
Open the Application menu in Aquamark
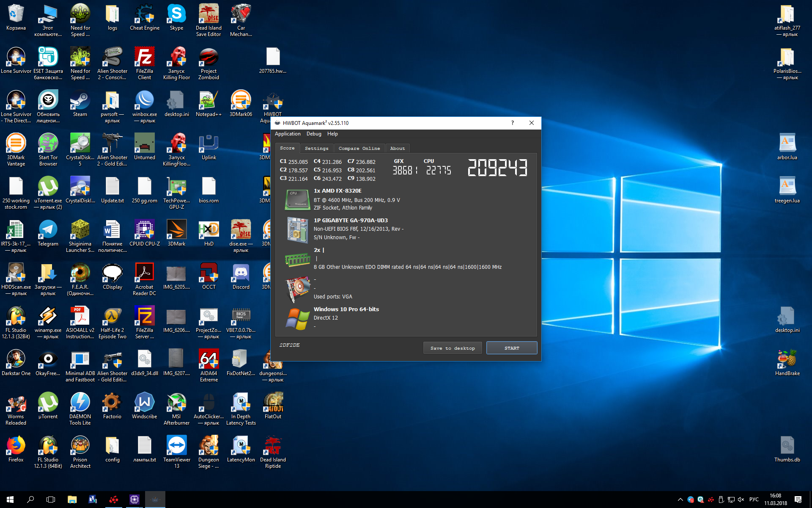tap(288, 134)
